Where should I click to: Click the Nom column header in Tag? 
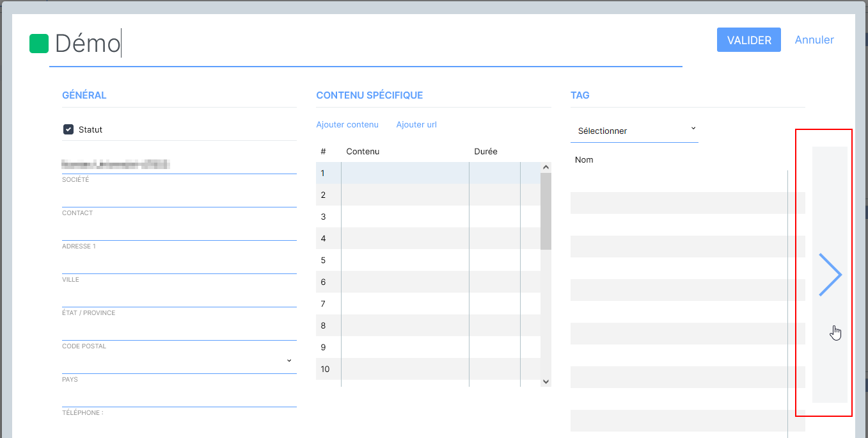pyautogui.click(x=584, y=160)
